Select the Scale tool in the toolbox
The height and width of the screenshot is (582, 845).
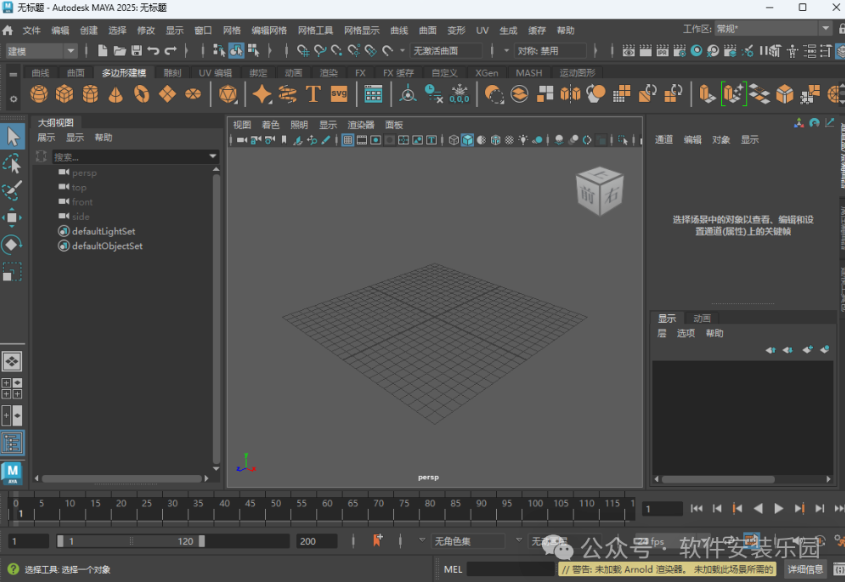(12, 272)
